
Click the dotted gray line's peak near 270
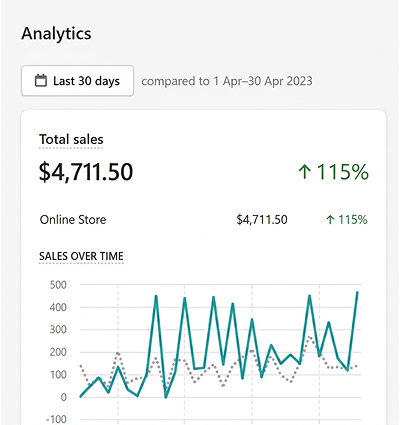pyautogui.click(x=309, y=337)
